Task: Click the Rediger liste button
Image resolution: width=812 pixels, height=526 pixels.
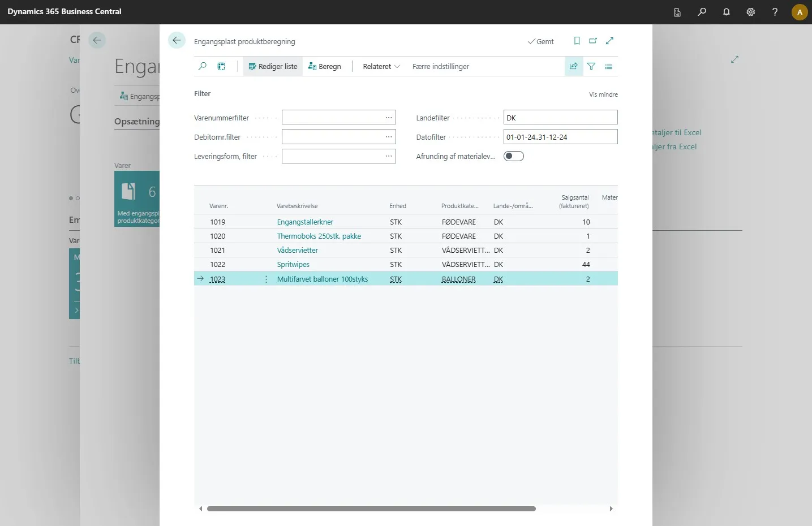Action: pos(273,66)
